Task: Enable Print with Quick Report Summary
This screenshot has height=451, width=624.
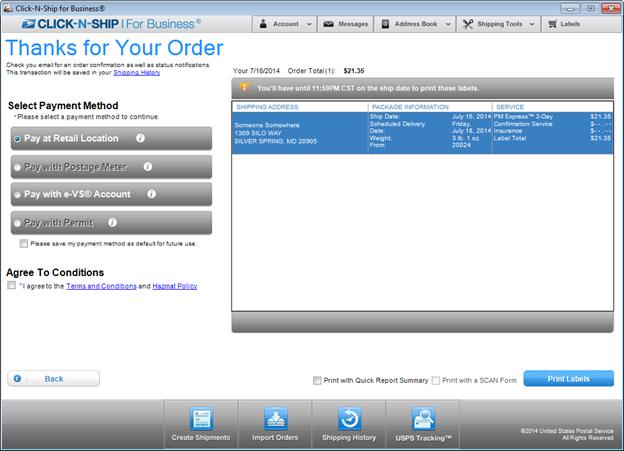Action: pos(317,380)
